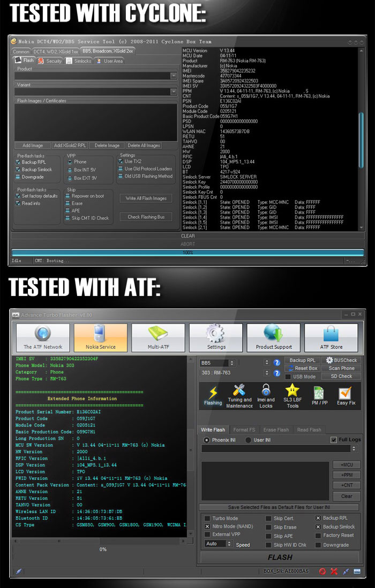Click help icon beside BB5 selector
Image resolution: width=375 pixels, height=588 pixels.
pos(276,363)
